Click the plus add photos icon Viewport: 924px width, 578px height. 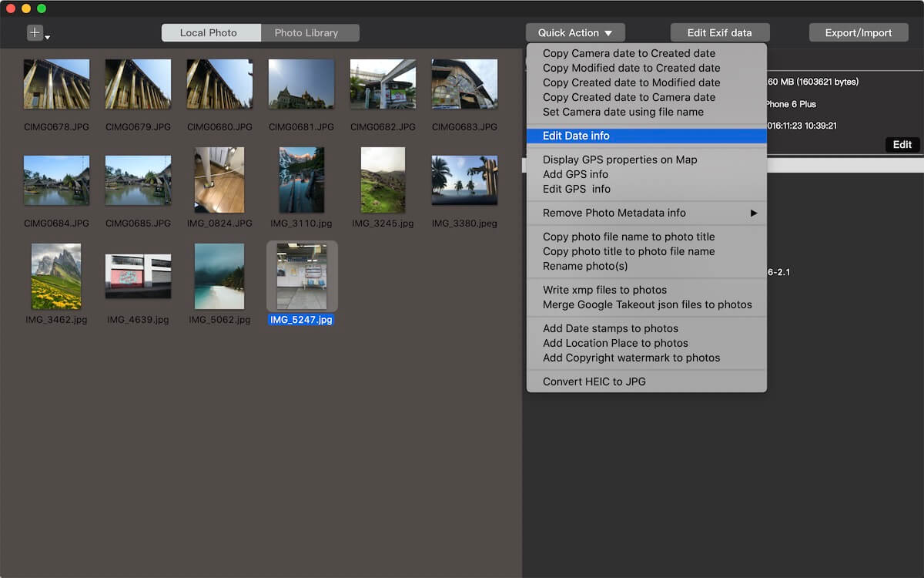tap(35, 32)
